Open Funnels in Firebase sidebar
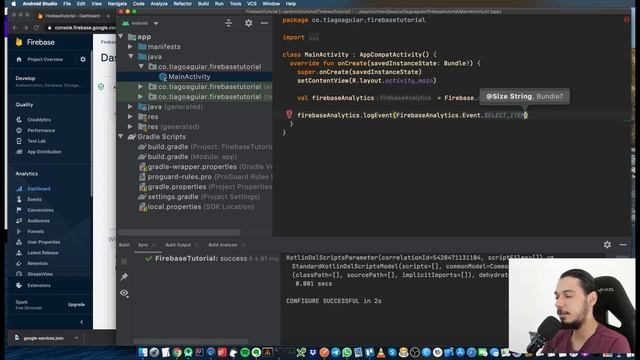The image size is (640, 360). [36, 231]
